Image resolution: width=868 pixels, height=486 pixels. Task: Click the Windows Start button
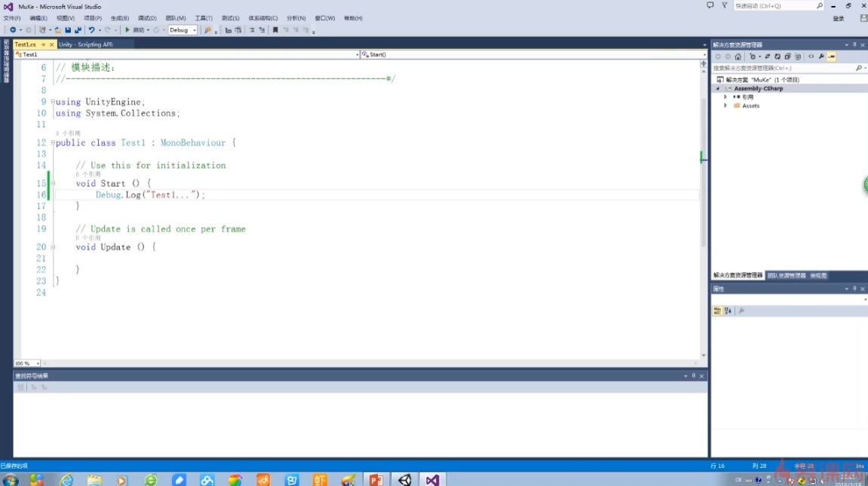click(x=10, y=480)
